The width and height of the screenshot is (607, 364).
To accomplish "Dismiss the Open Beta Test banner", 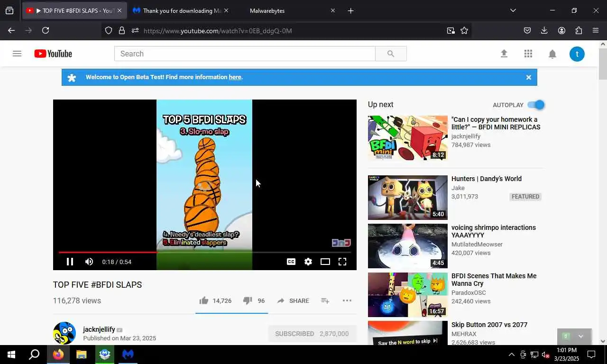I will pos(529,77).
